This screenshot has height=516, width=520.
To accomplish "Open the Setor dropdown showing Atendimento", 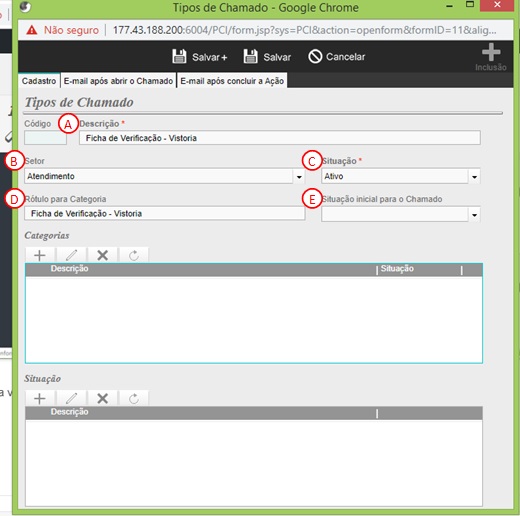I will coord(299,177).
